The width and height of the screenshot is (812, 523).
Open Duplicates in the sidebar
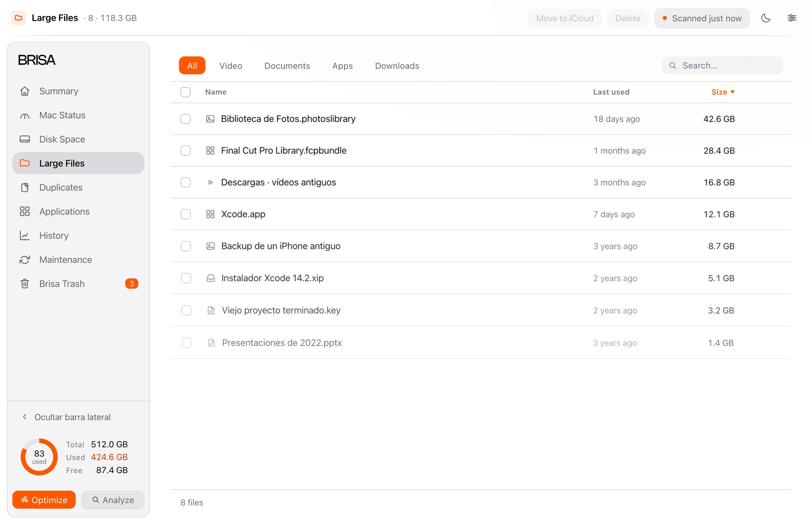pos(78,188)
